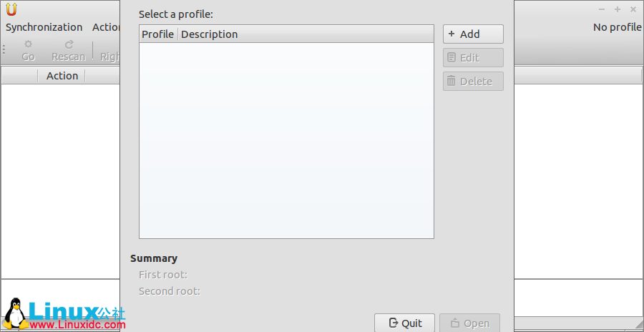The height and width of the screenshot is (332, 644).
Task: Minimize the Unison window
Action: (601, 9)
